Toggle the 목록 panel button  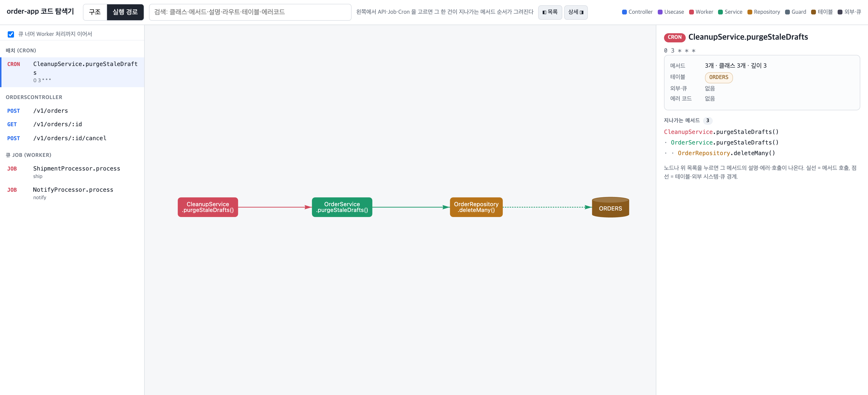point(550,12)
